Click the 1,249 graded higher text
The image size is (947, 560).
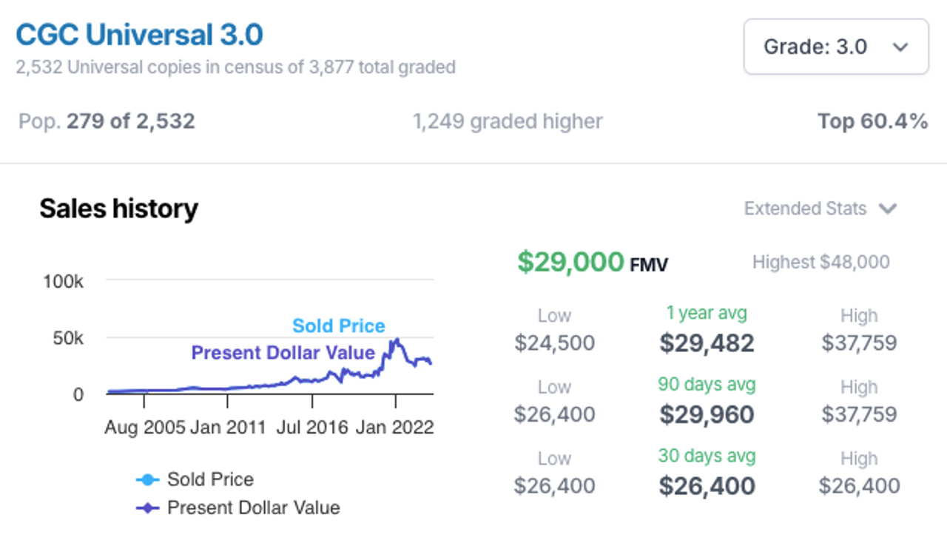pos(508,121)
